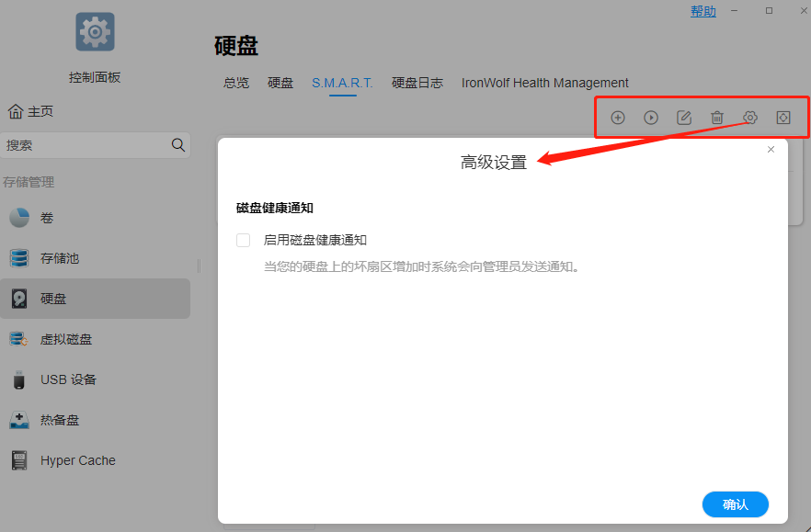Click the 启用磁盘健康通知 label text
811x532 pixels.
tap(315, 240)
